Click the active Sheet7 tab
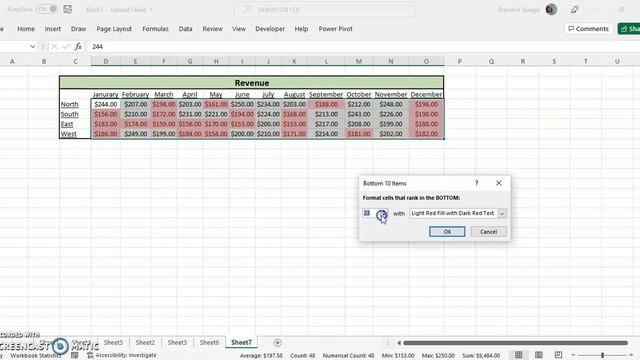This screenshot has height=360, width=640. click(x=241, y=342)
